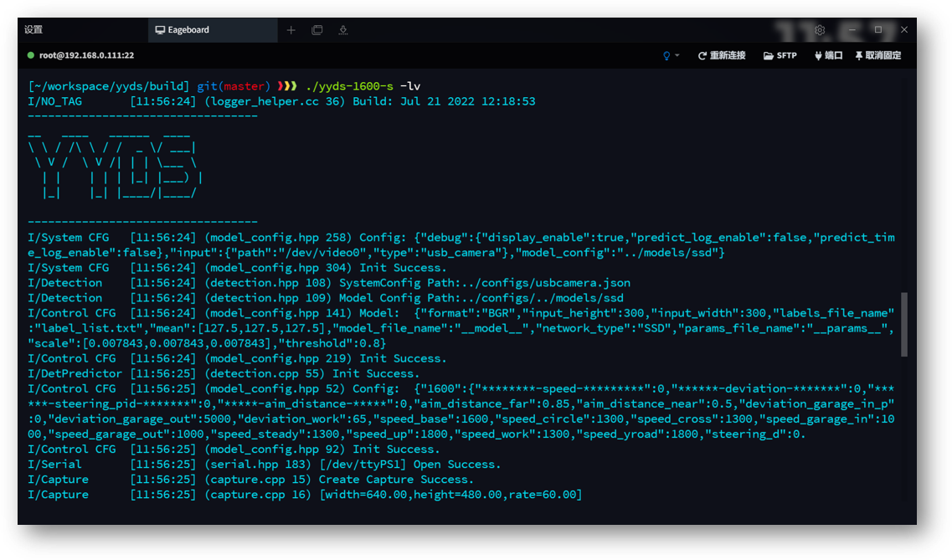Click the SystemConfig Path log line

pyautogui.click(x=329, y=283)
